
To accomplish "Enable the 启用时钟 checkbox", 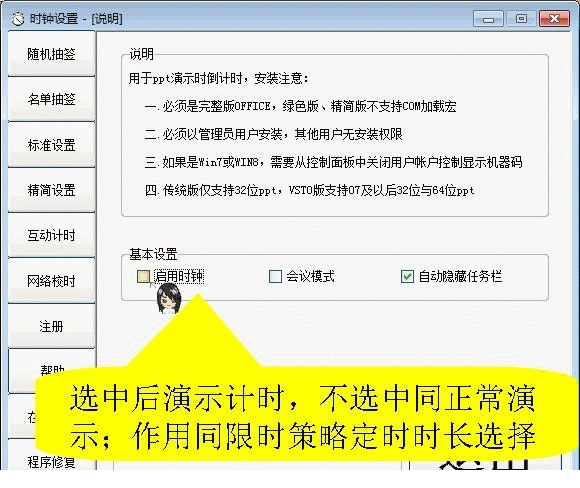I will pos(143,276).
